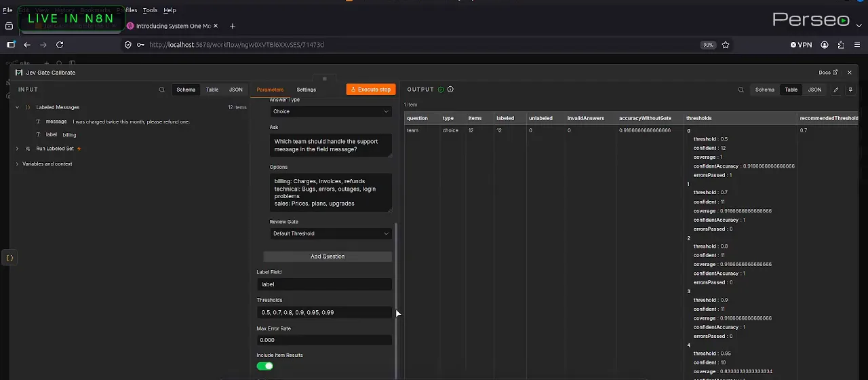Close the Introducing System One tab
This screenshot has height=380, width=868.
pos(216,26)
